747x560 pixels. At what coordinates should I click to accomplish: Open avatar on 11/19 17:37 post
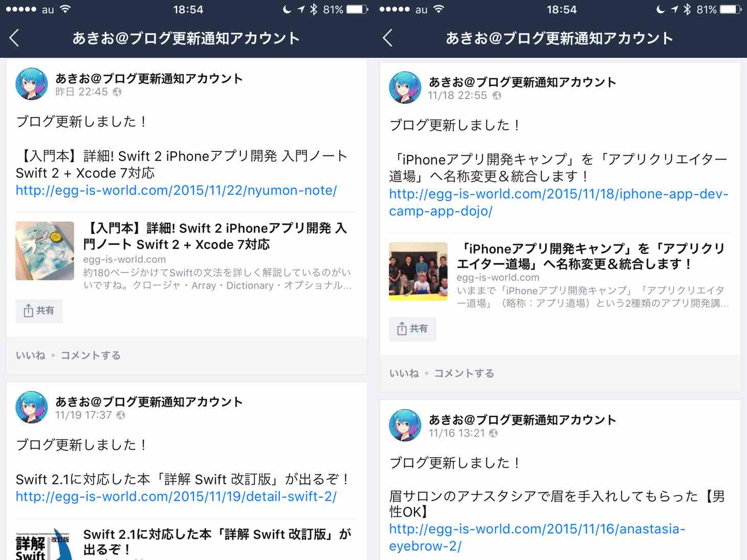[32, 407]
